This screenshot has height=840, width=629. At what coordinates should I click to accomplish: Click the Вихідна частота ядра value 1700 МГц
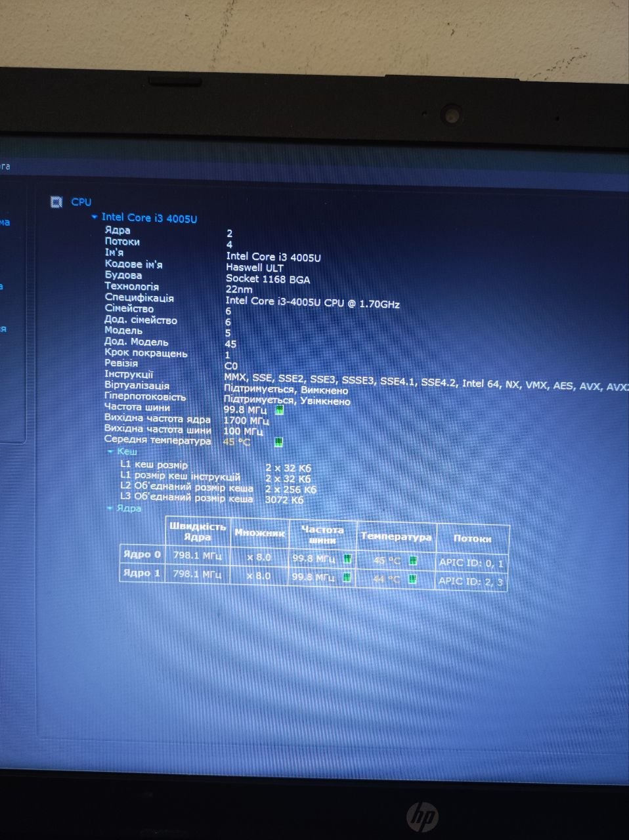(246, 421)
